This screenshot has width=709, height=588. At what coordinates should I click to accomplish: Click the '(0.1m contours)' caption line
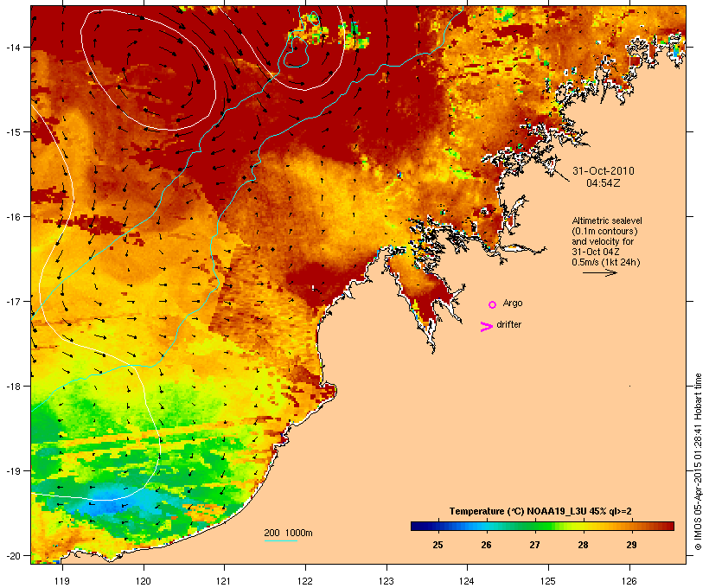[605, 231]
